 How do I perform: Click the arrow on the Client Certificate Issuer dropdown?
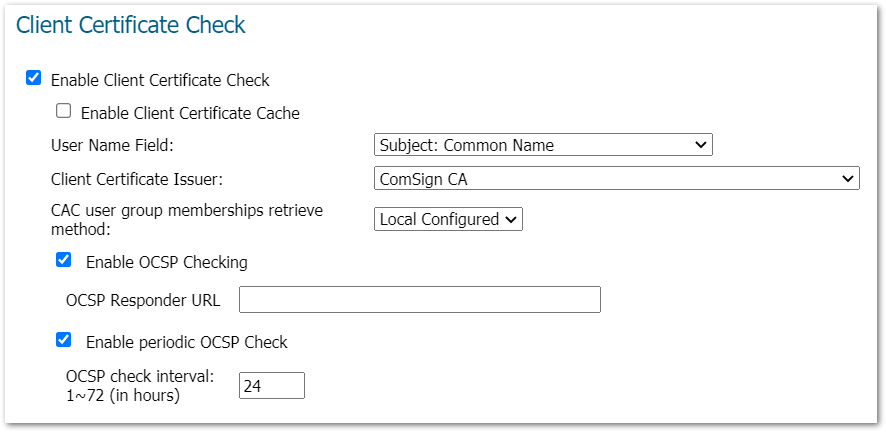point(848,179)
